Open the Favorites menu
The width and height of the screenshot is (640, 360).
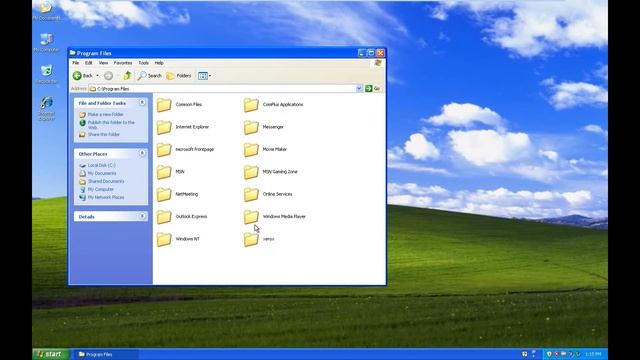click(x=123, y=63)
